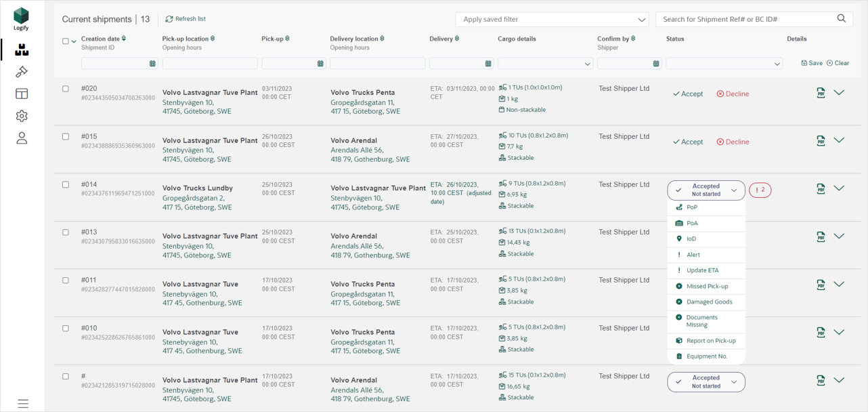Sort by Delivery location column
Screen dimensions: 868x412
pyautogui.click(x=383, y=39)
